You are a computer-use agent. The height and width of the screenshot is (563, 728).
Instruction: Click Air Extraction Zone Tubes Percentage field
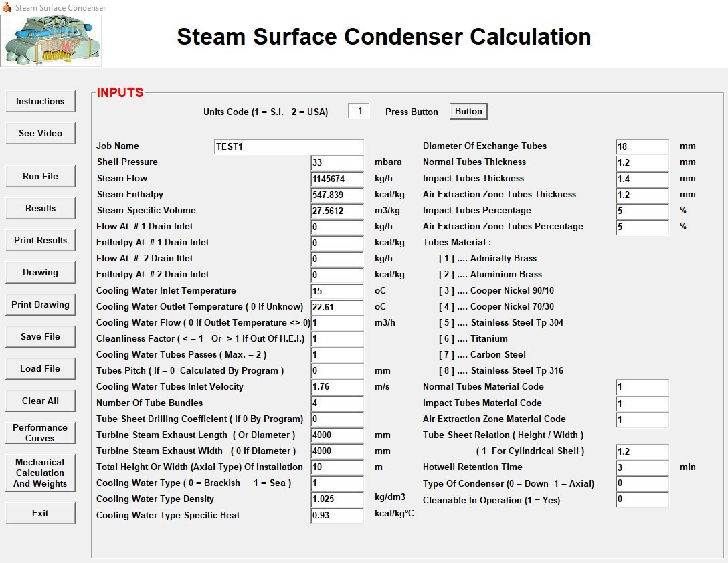(x=642, y=227)
